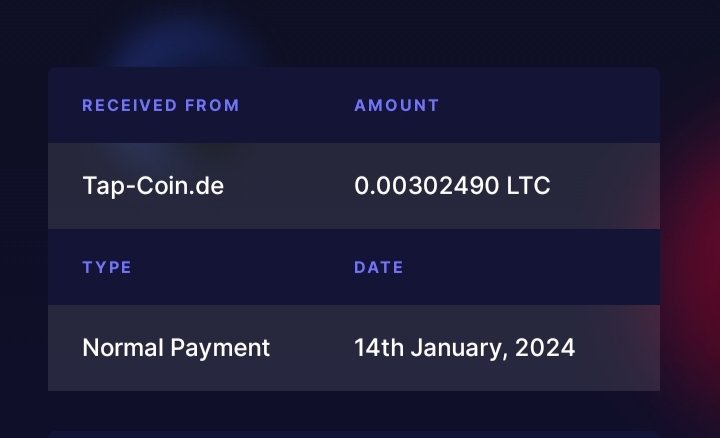Select the 0.00302490 LTC amount value
Viewport: 720px width, 438px height.
point(452,186)
